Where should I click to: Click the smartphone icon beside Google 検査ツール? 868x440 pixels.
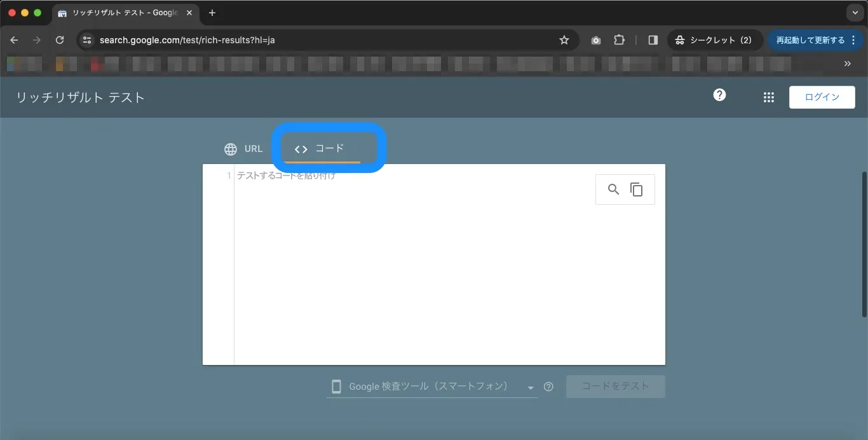click(x=337, y=387)
